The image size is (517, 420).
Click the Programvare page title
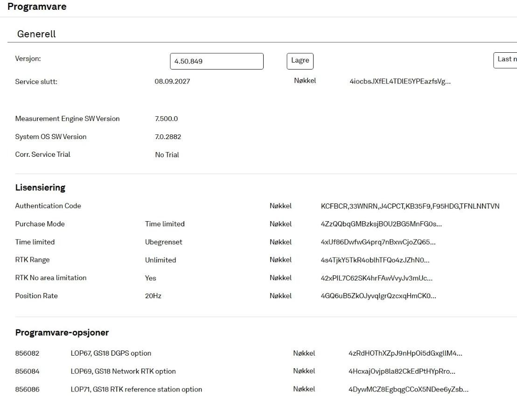(x=37, y=7)
